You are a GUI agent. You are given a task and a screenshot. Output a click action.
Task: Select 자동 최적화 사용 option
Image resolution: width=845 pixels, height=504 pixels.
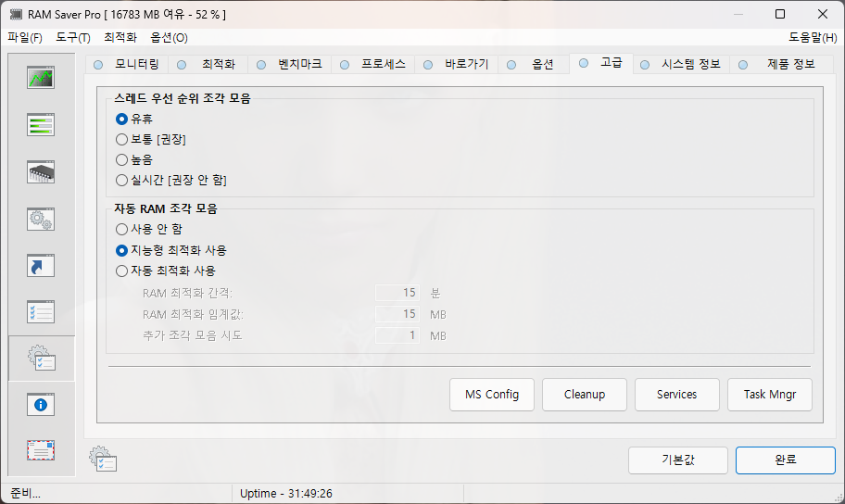166,271
